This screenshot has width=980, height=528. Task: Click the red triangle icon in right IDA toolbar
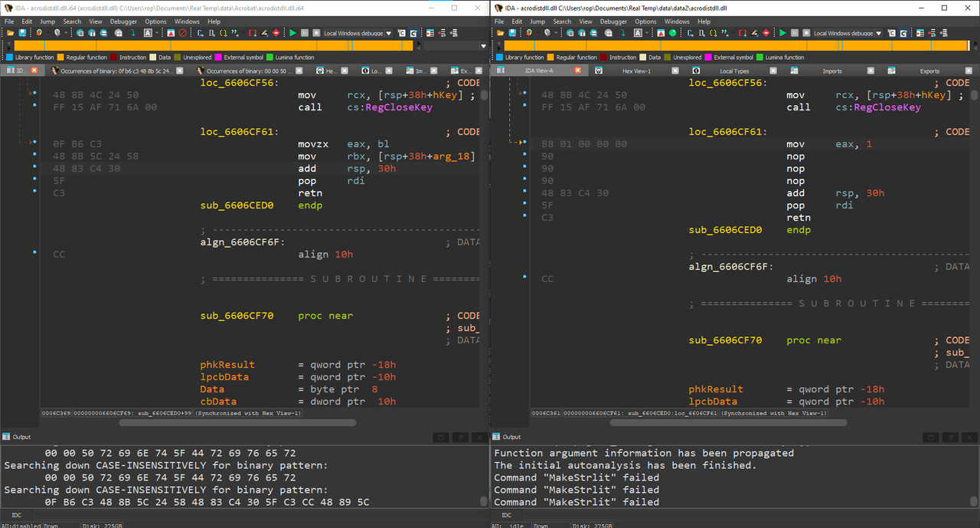(x=661, y=33)
